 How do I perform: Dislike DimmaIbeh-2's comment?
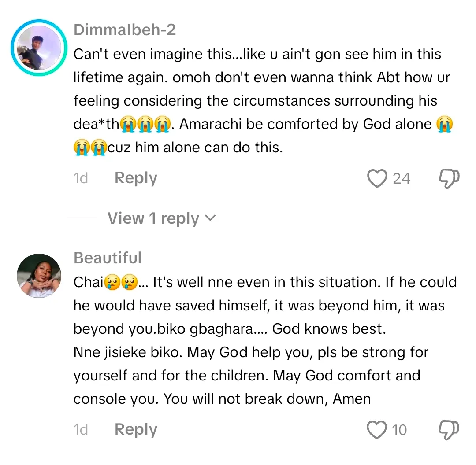pyautogui.click(x=449, y=179)
